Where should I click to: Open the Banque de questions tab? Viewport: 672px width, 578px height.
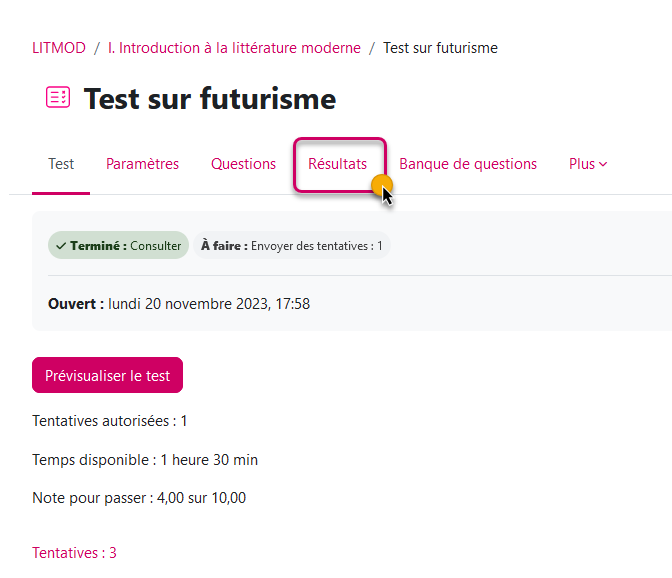[468, 164]
